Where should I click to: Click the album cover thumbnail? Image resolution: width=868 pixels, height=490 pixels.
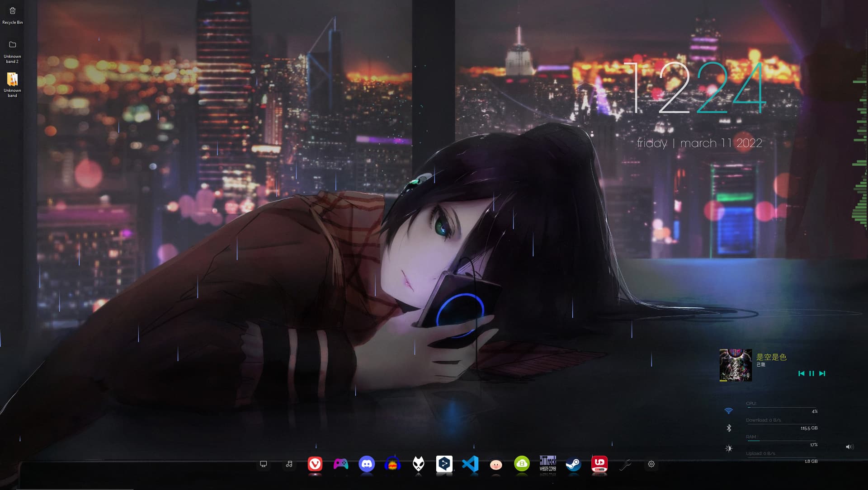tap(736, 365)
